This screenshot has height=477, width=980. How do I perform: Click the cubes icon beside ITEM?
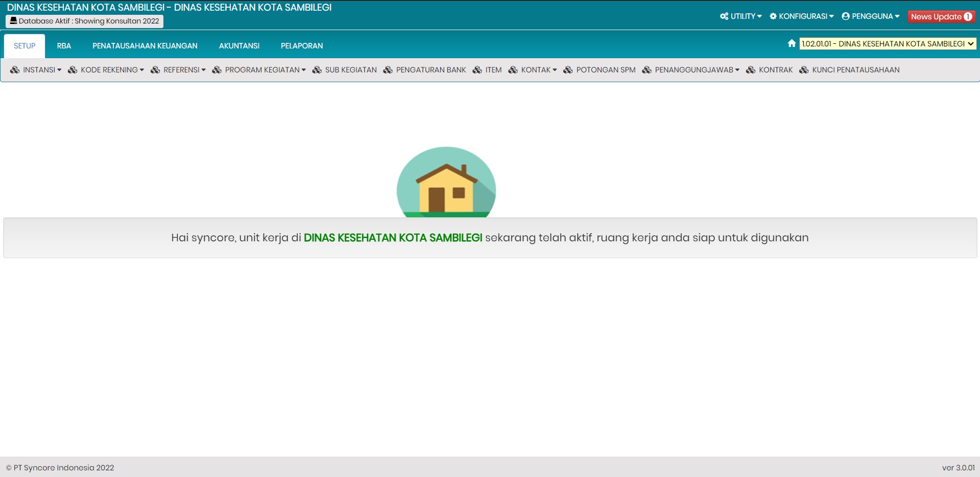click(x=477, y=70)
